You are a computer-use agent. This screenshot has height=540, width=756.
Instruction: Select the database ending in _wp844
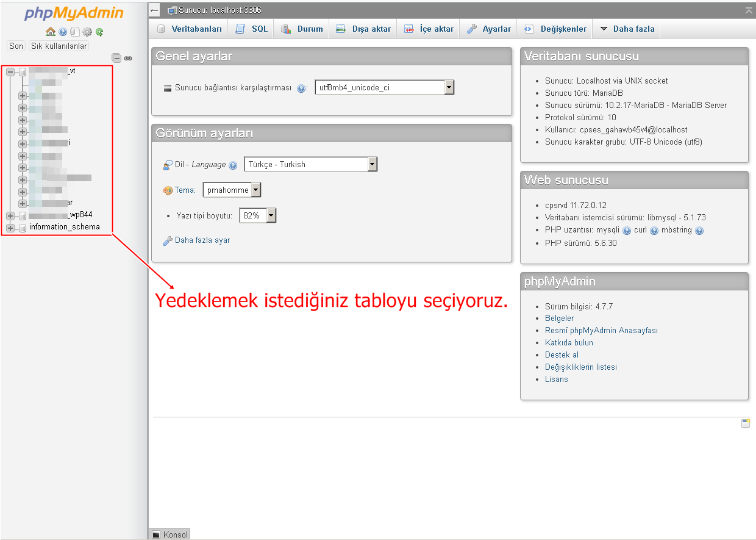click(x=60, y=215)
